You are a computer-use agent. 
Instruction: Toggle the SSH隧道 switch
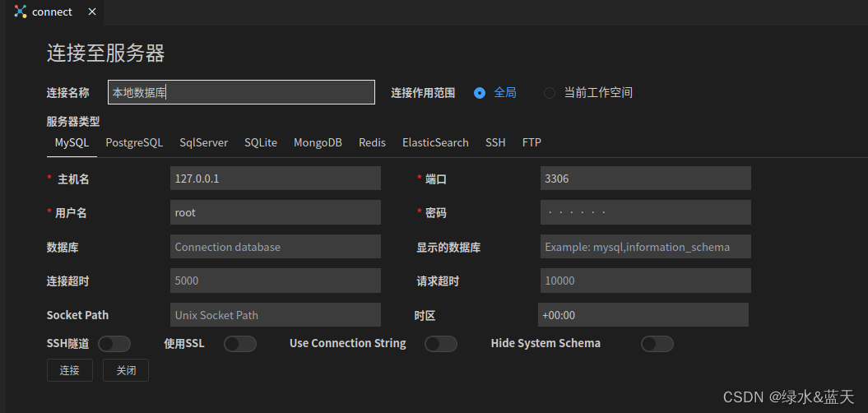point(114,344)
